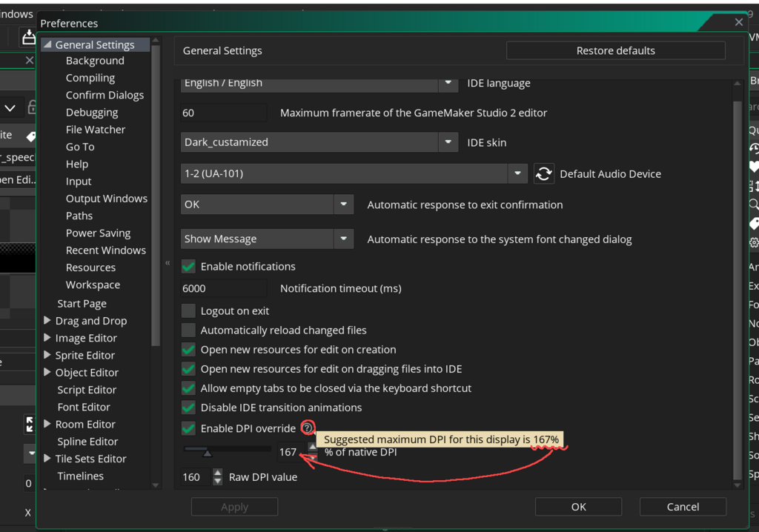Viewport: 759px width, 532px height.
Task: Increase the % of native DPI value
Action: 313,447
